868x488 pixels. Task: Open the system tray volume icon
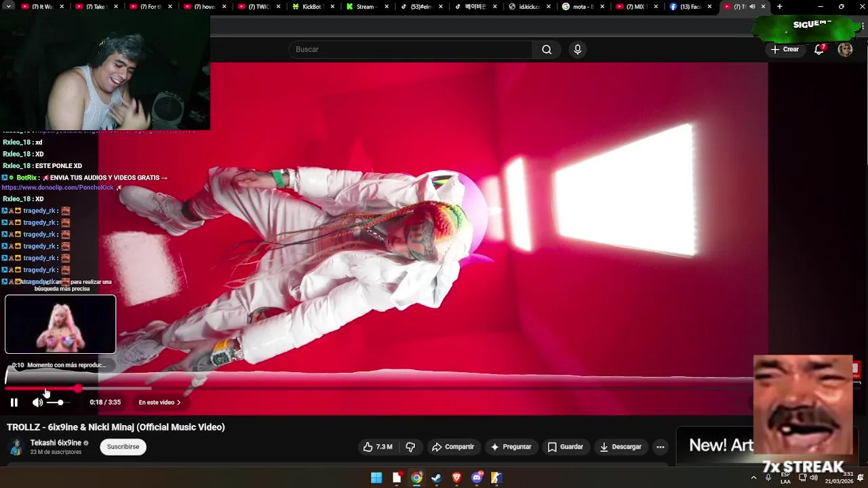point(814,478)
